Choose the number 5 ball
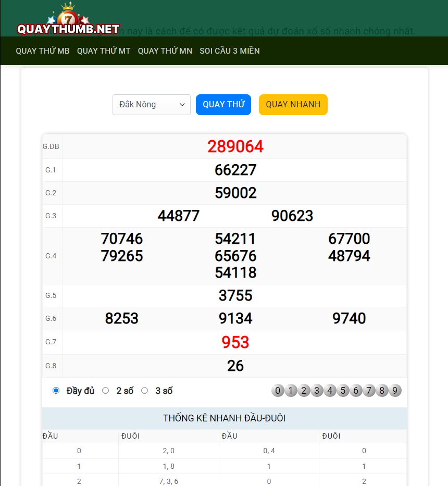This screenshot has width=448, height=486. 343,391
